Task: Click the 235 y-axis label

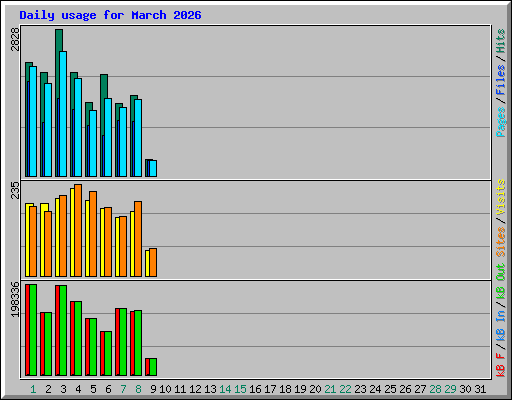Action: tap(15, 190)
